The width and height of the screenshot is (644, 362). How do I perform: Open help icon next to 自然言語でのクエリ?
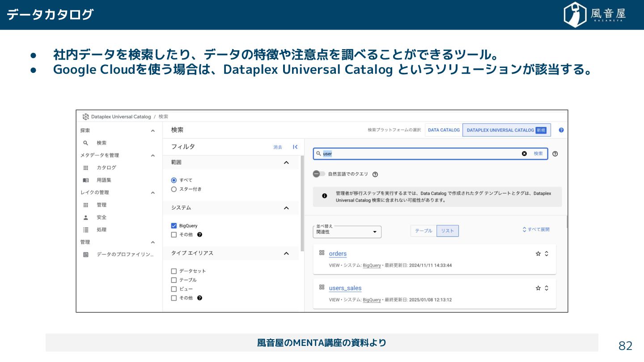[375, 174]
